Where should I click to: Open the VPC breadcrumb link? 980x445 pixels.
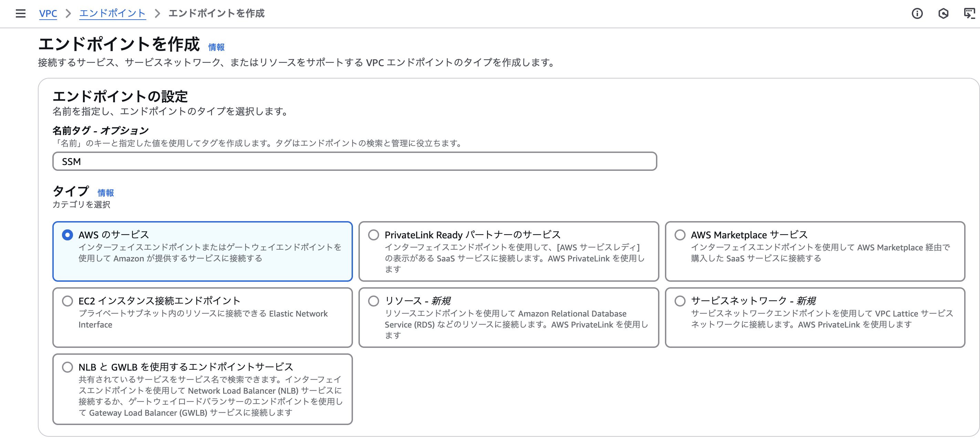pyautogui.click(x=48, y=14)
